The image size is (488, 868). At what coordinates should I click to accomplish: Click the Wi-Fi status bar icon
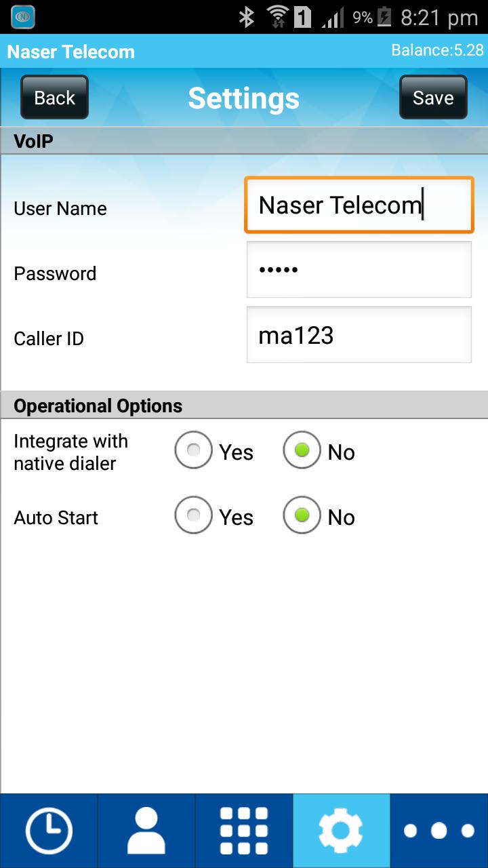click(x=279, y=17)
